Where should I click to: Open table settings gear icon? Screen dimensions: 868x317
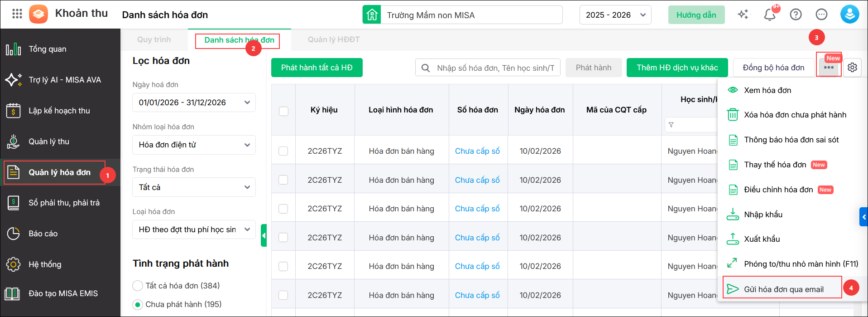coord(852,68)
